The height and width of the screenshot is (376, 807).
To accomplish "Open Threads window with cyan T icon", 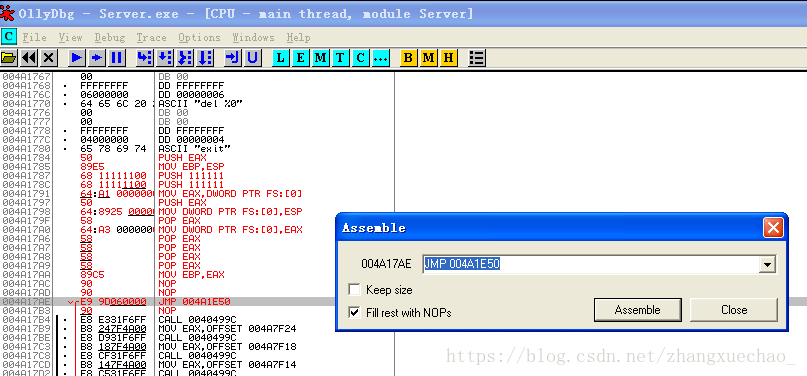I will 340,58.
